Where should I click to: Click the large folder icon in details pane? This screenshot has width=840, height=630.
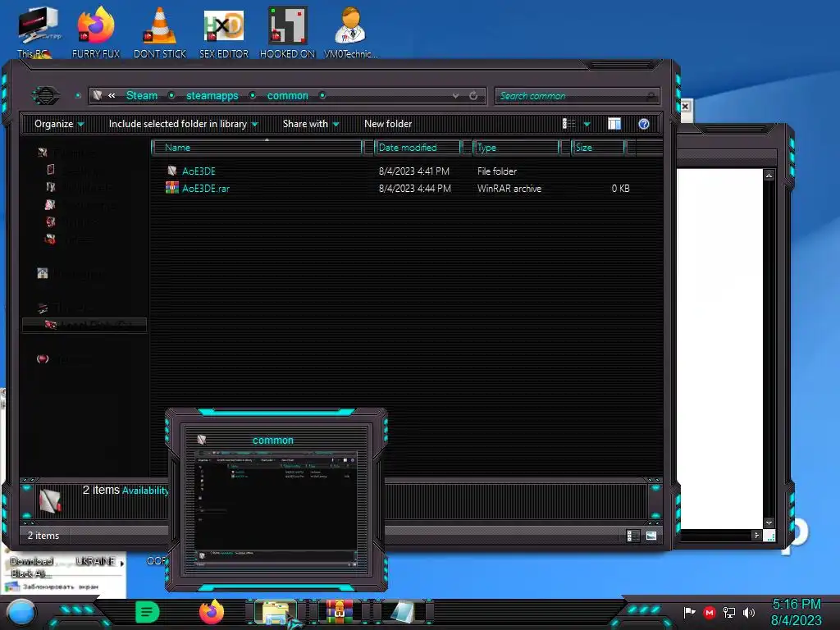[50, 500]
